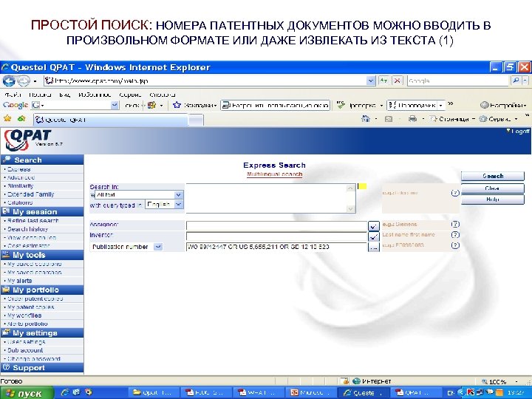Open the File (Файл) menu
This screenshot has width=532, height=399.
coord(13,95)
